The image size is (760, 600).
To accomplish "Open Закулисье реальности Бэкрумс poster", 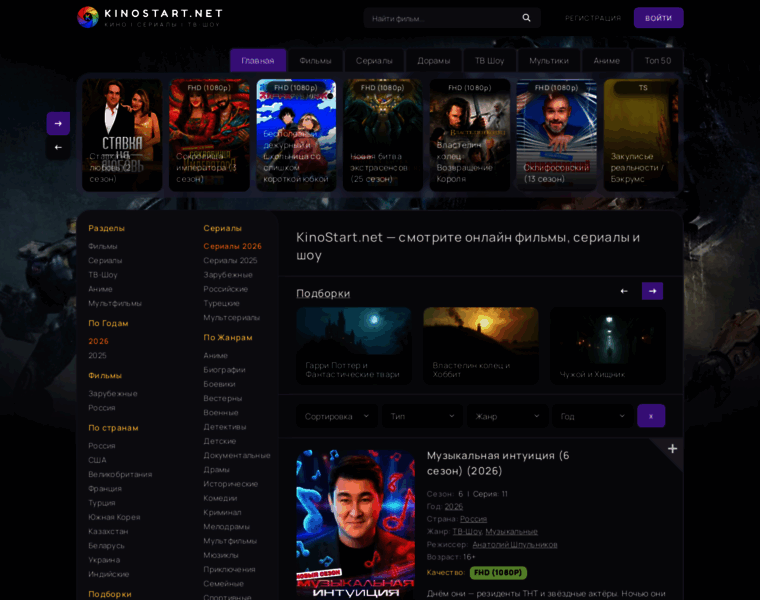I will coord(641,135).
